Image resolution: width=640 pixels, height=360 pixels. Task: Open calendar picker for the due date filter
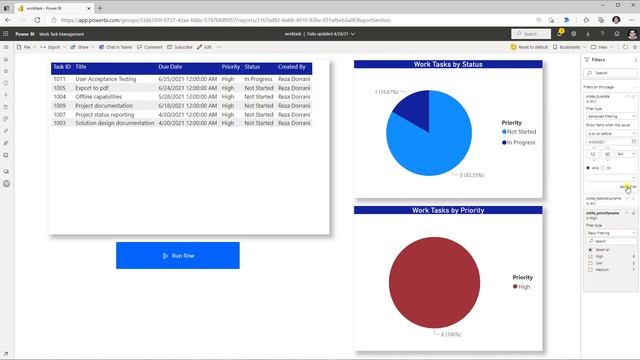(634, 142)
